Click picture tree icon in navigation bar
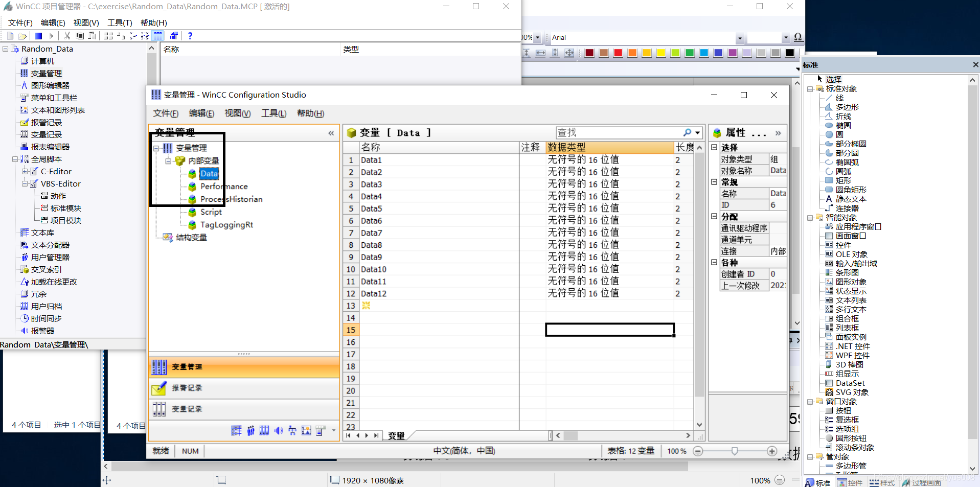Screen dimensions: 980x487 pos(292,431)
